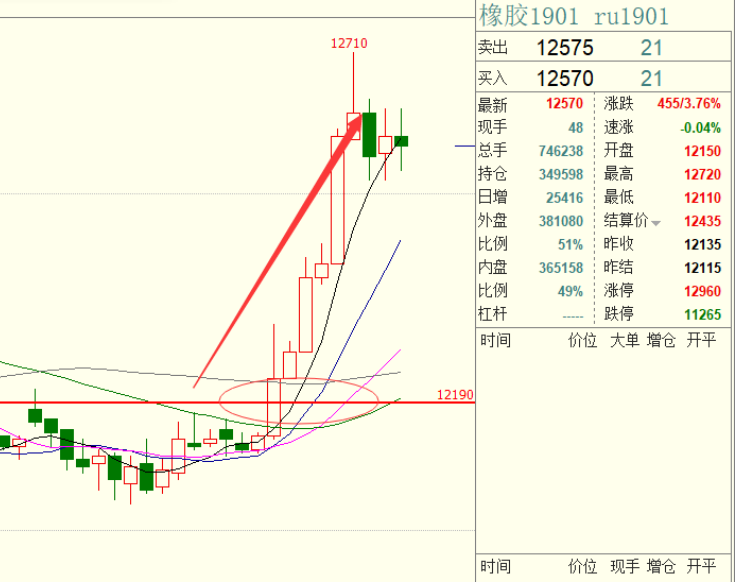The image size is (735, 583).
Task: Select the 卖出 ask price 12575
Action: [x=565, y=48]
